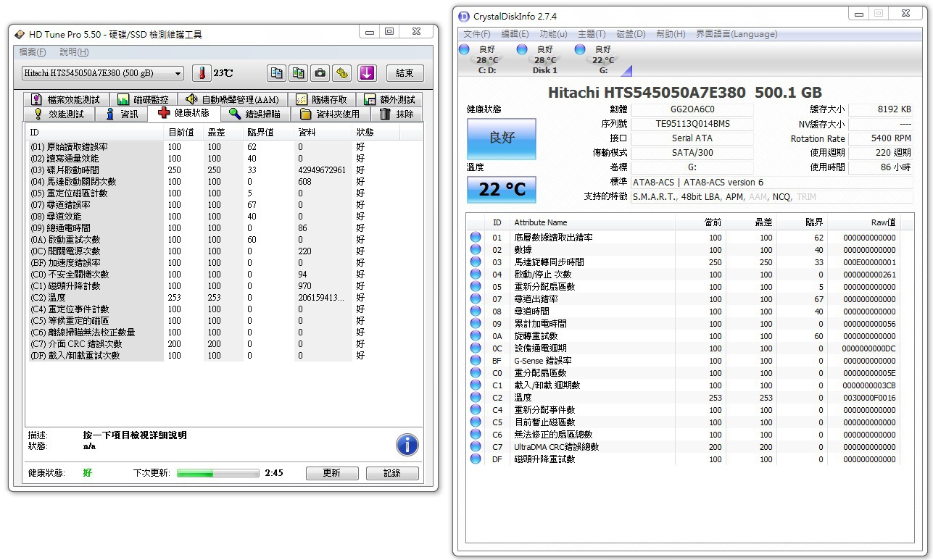The image size is (933, 560).
Task: Open the HD Tune options wrench icon
Action: (342, 73)
